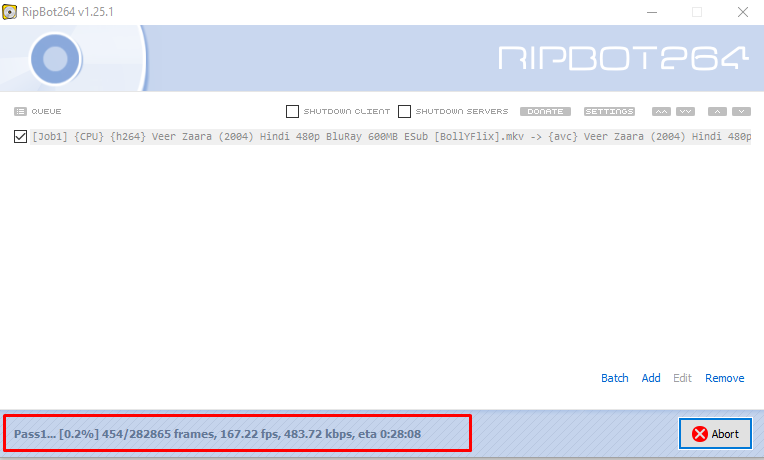
Task: Click the Pass1 progress status text
Action: [217, 434]
